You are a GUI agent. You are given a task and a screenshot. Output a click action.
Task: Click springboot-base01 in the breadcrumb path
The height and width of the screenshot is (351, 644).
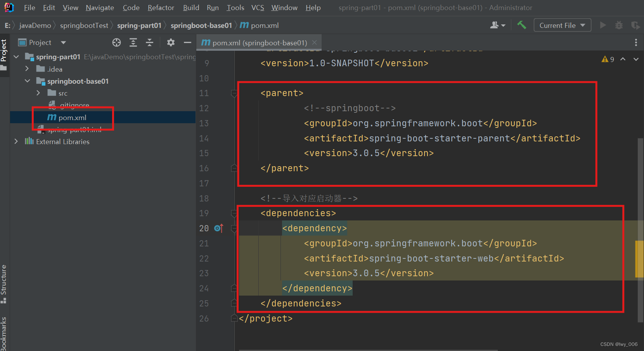[201, 25]
